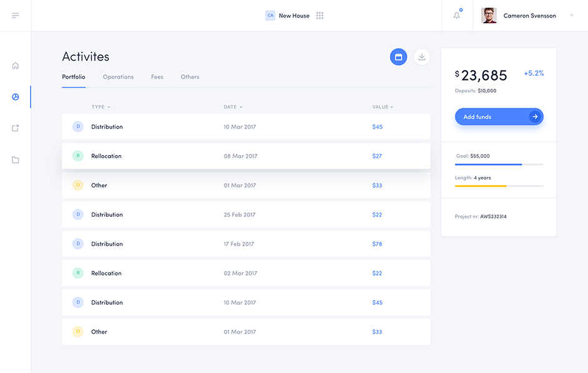Switch to the Fees tab
Screen dimensions: 588x373
157,77
